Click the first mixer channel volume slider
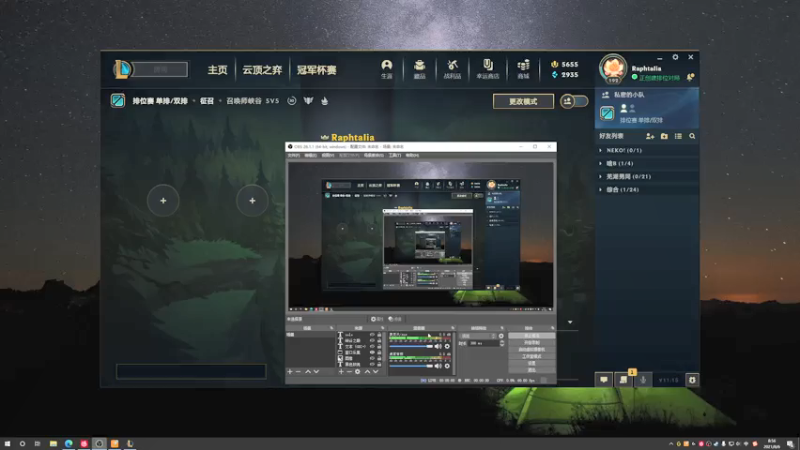 tap(411, 346)
